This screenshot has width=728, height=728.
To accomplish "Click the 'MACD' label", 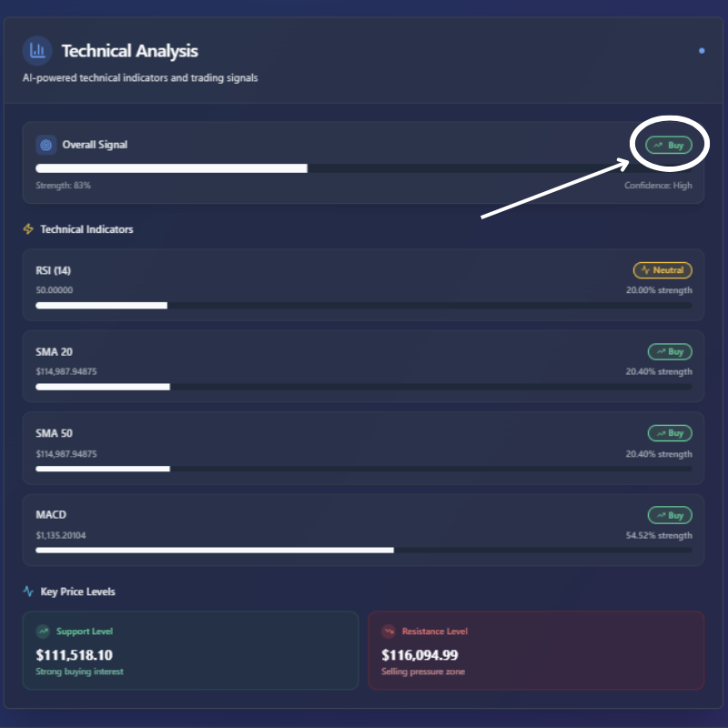I will coord(51,515).
